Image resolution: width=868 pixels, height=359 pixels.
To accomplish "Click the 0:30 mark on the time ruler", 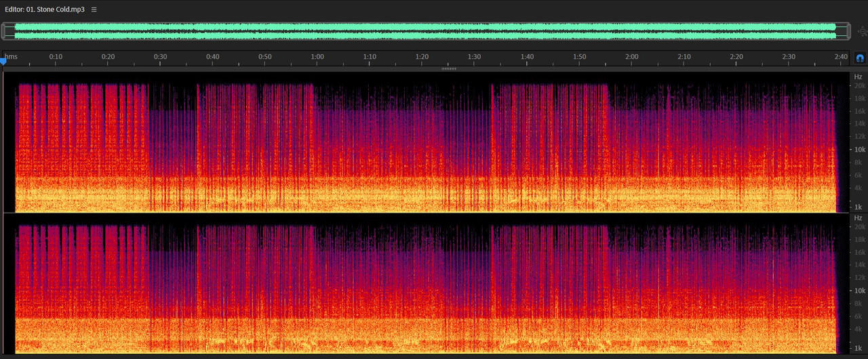I will (x=160, y=56).
